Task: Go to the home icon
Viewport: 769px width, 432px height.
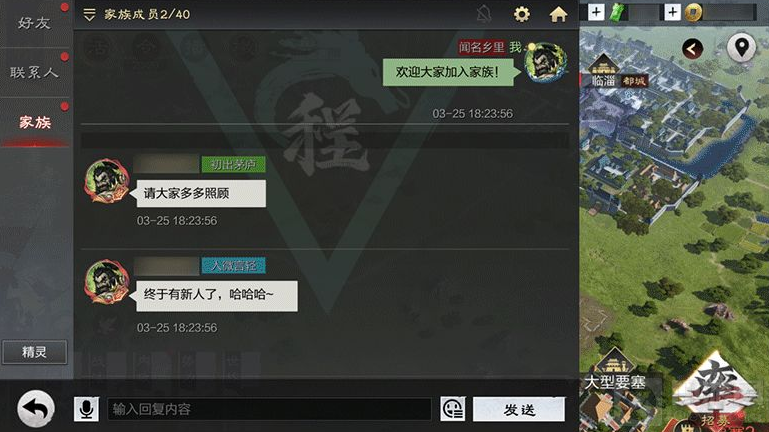Action: pos(558,14)
